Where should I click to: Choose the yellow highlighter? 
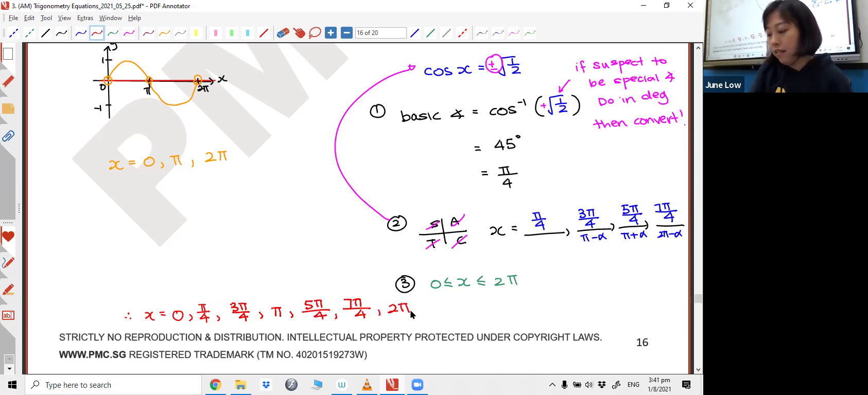(196, 33)
